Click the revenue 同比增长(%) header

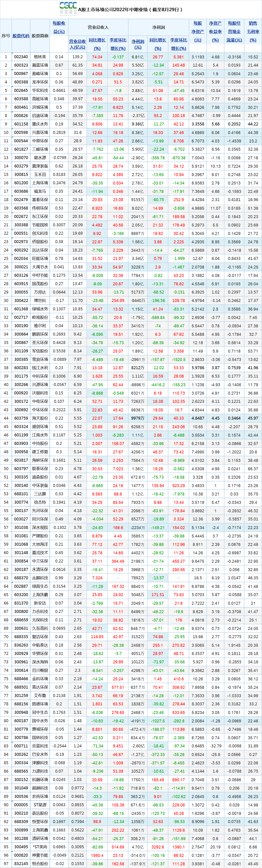(97, 44)
